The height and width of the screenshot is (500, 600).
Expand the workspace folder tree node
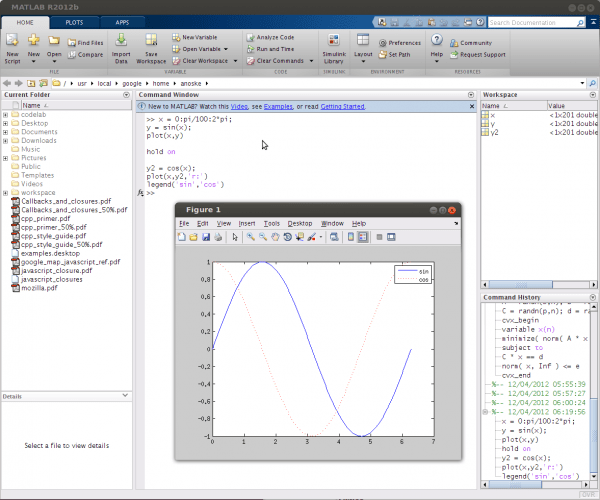pyautogui.click(x=5, y=193)
